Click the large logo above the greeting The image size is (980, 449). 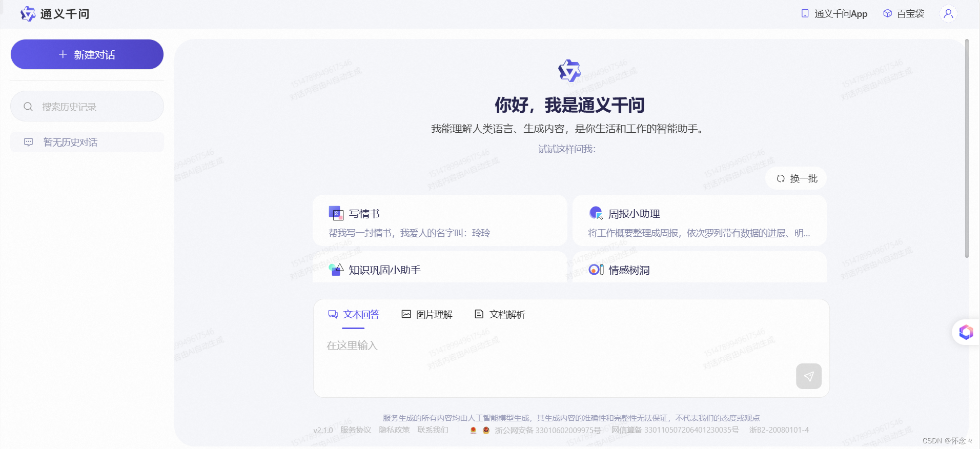click(569, 71)
